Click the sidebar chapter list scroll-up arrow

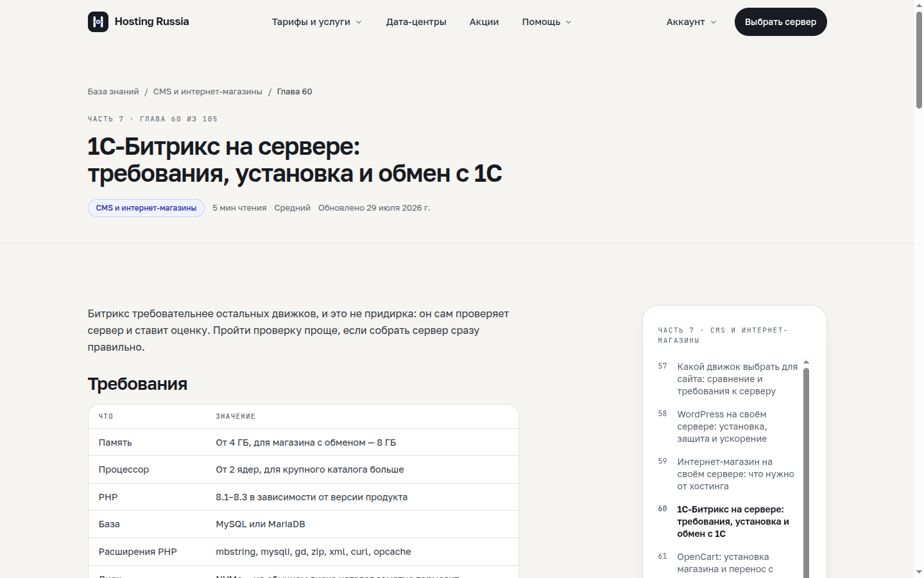coord(806,363)
